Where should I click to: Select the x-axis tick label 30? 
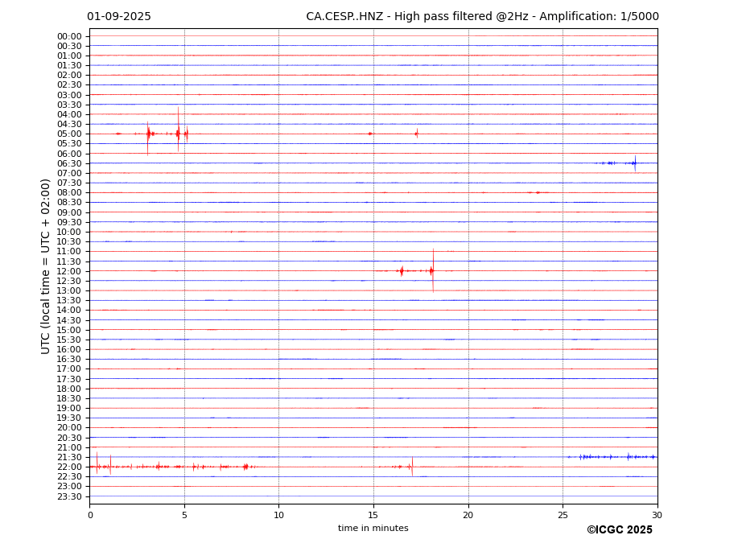tap(657, 515)
